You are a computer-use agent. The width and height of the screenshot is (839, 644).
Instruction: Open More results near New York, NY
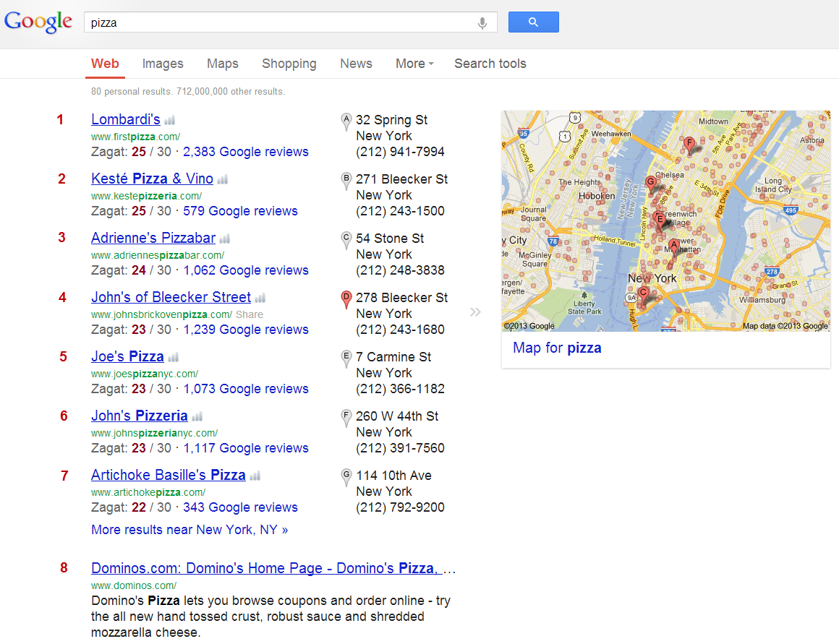pyautogui.click(x=189, y=530)
